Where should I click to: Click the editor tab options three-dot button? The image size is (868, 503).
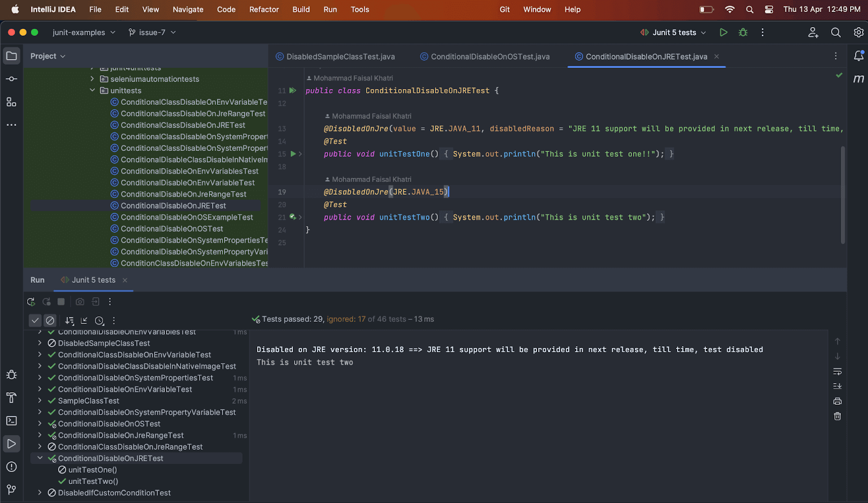[x=835, y=56]
